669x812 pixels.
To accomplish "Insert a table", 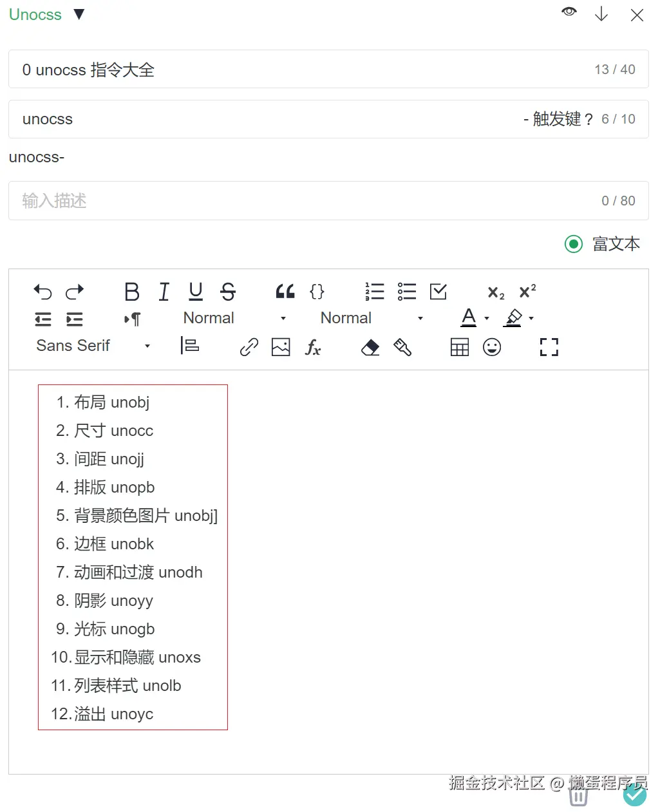I will coord(460,348).
